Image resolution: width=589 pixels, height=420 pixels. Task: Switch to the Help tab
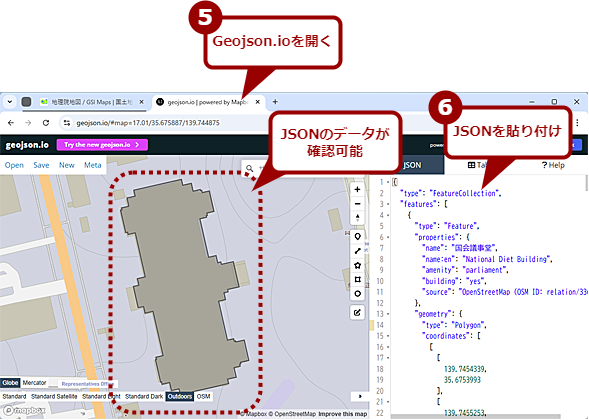point(553,165)
